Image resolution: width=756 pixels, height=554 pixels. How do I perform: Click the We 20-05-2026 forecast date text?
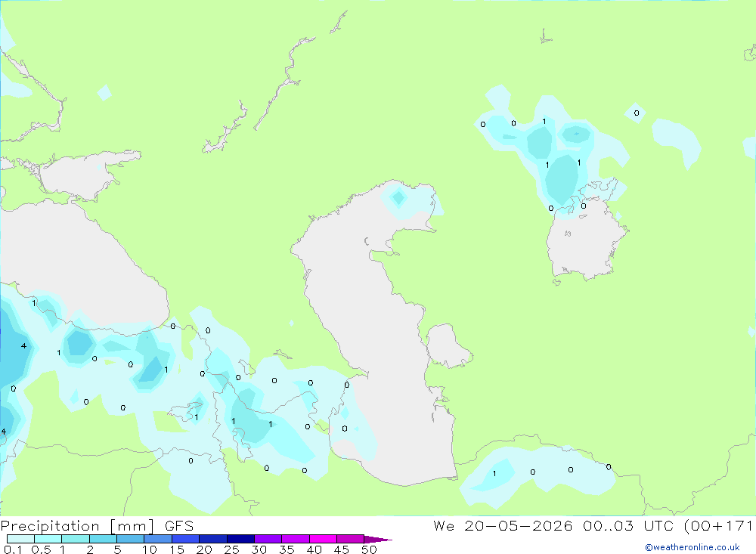(503, 525)
